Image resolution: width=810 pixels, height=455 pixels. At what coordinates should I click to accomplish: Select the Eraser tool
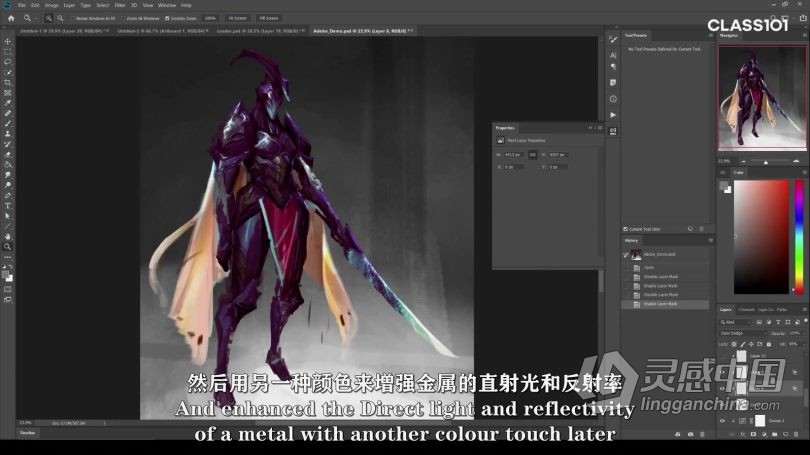(x=7, y=154)
